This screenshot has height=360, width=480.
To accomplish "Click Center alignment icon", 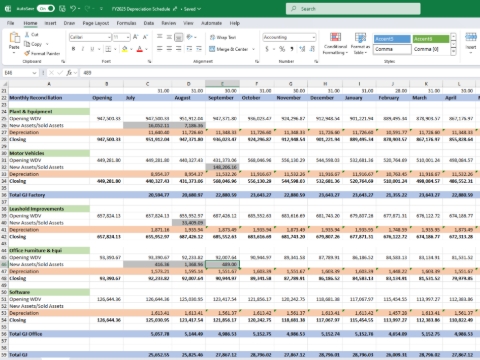I will [x=169, y=49].
